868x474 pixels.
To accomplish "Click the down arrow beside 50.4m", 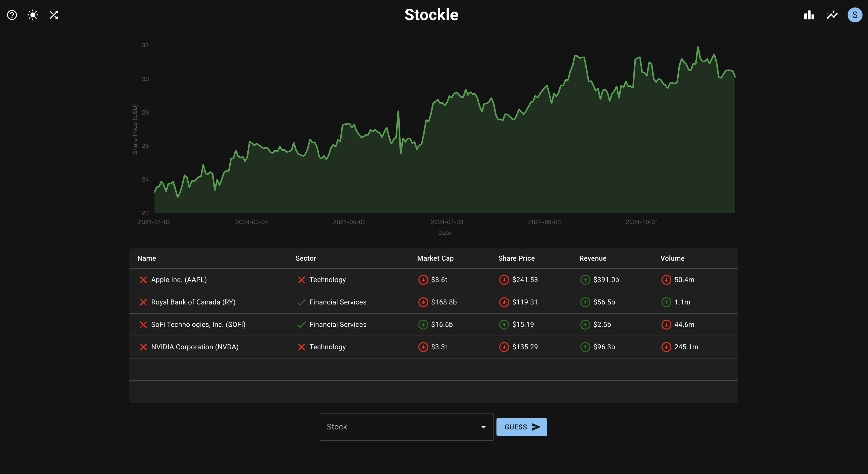I will pos(666,280).
